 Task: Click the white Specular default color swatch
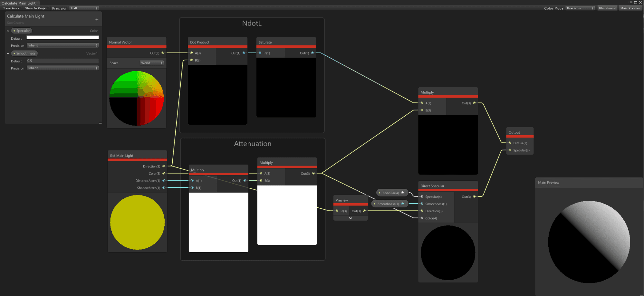click(62, 38)
